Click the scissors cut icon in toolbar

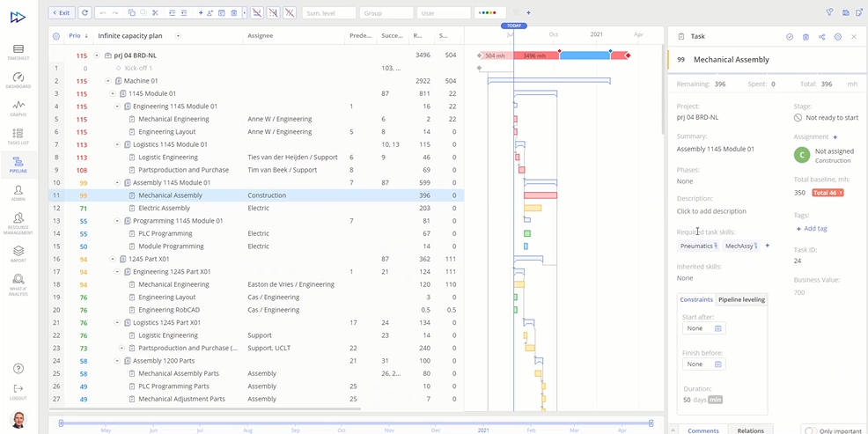click(155, 13)
